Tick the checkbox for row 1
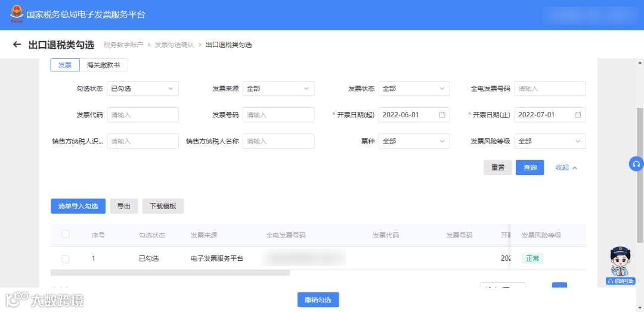Viewport: 644px width, 312px height. (x=66, y=258)
